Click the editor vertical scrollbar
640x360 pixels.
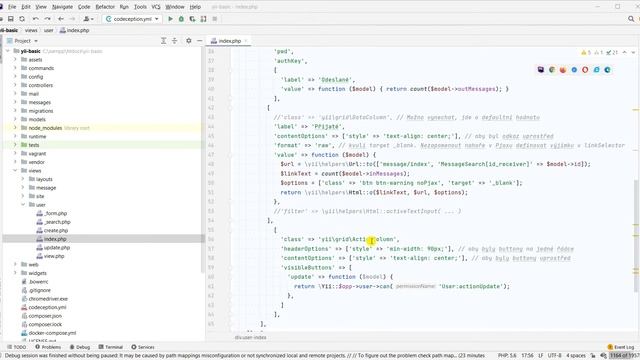pos(637,235)
